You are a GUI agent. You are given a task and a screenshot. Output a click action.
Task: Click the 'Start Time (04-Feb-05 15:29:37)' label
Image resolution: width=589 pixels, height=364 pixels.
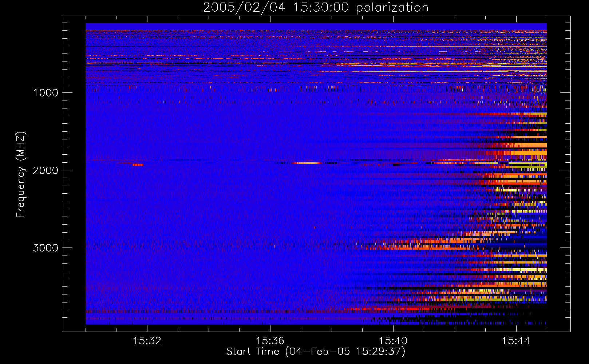[x=316, y=352]
